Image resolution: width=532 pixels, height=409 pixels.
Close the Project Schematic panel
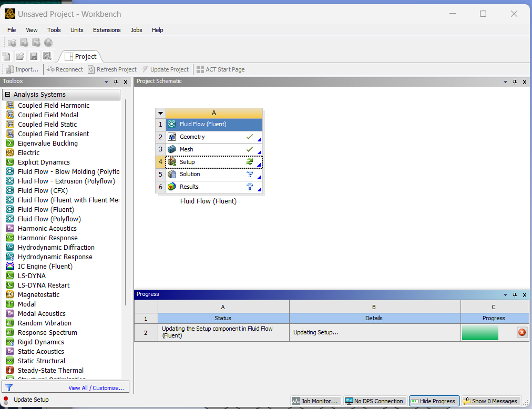coord(525,82)
